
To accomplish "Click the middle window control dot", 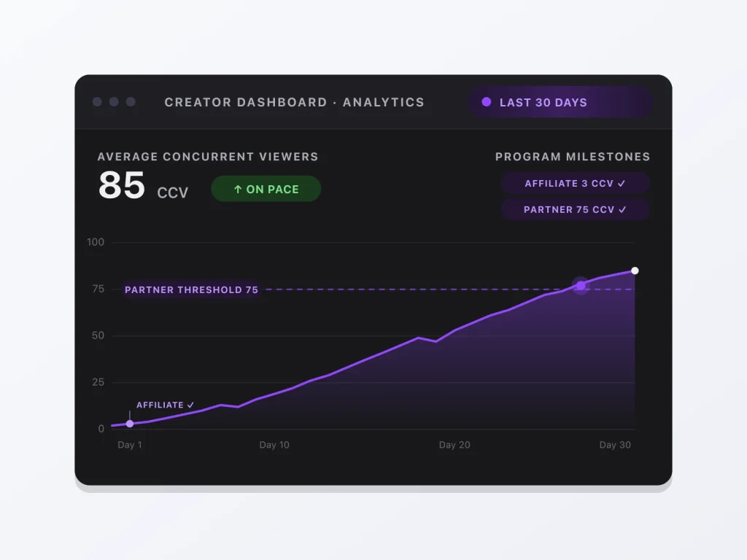I will click(x=114, y=102).
